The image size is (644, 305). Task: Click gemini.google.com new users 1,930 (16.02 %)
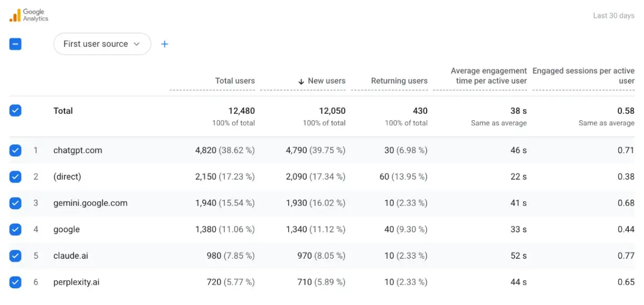[x=316, y=203]
